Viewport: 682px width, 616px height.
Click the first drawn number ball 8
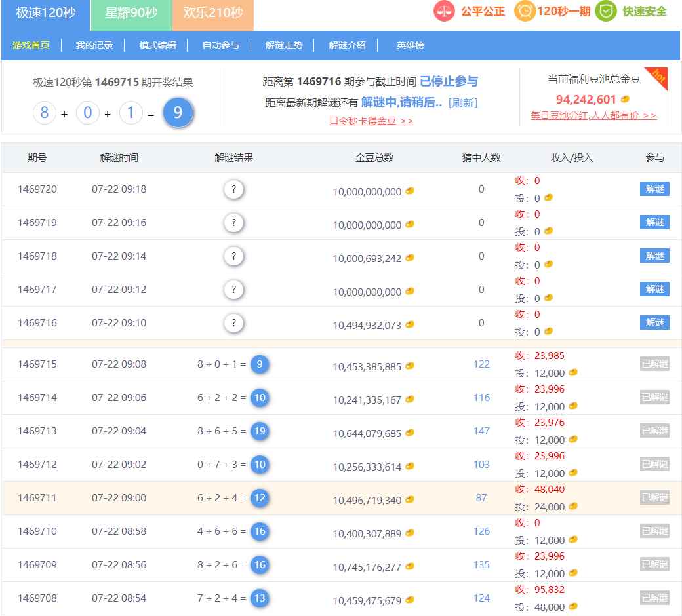click(x=45, y=113)
